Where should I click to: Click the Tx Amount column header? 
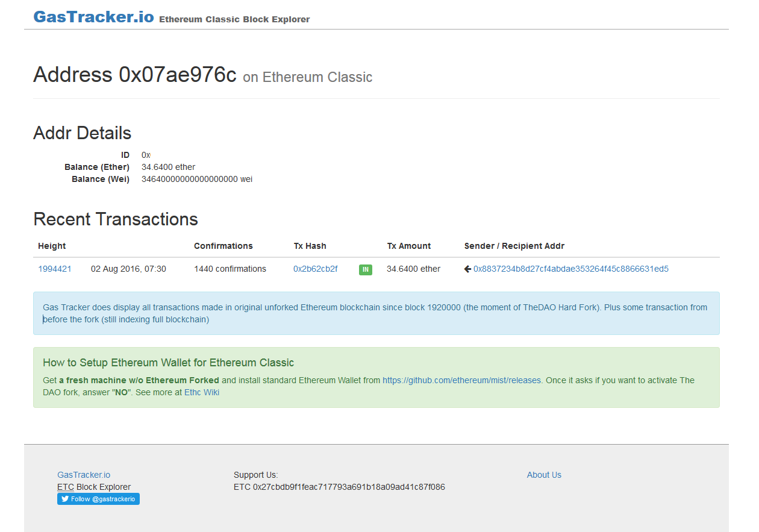coord(409,246)
